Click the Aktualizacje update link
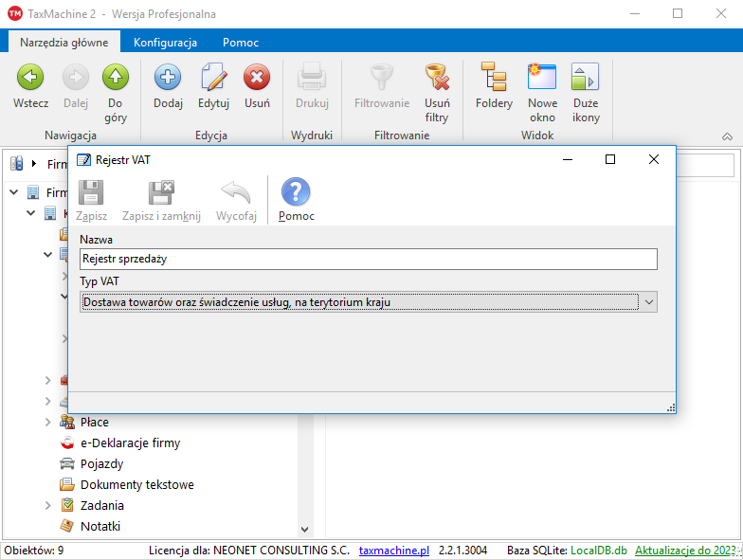Viewport: 743px width, 560px height. 686,551
